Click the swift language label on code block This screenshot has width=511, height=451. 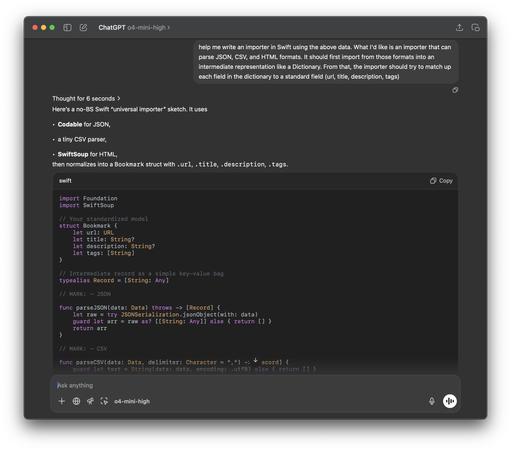65,181
